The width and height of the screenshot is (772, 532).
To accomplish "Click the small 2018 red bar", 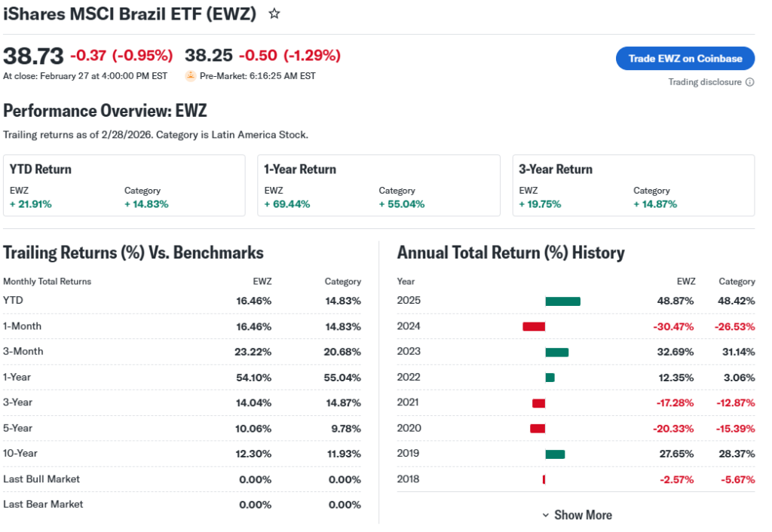I will click(544, 479).
